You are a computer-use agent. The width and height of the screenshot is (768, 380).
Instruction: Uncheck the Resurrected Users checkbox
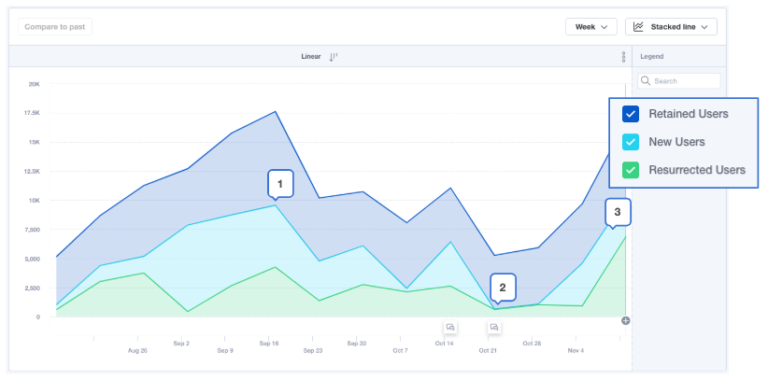[x=631, y=170]
